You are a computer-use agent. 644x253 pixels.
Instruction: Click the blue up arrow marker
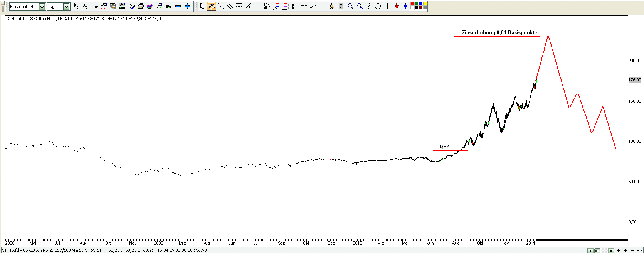click(x=405, y=7)
